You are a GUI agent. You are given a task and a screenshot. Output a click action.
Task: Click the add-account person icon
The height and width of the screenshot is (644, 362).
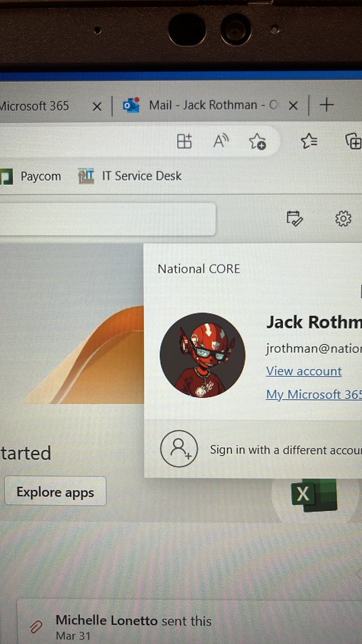pos(179,449)
